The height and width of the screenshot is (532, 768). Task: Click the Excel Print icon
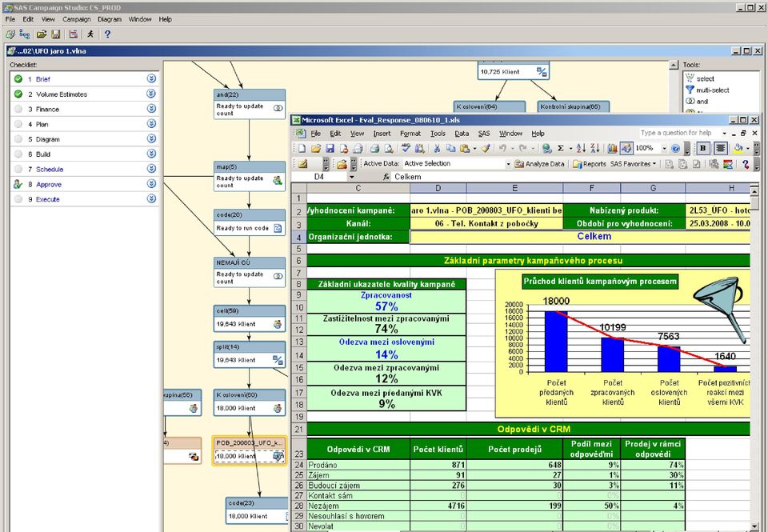pyautogui.click(x=374, y=149)
